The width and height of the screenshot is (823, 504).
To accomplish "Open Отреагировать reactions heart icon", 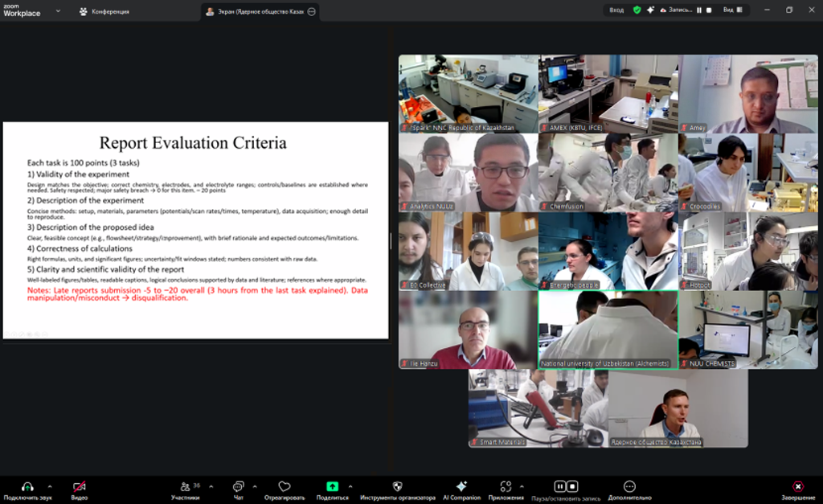I will point(284,487).
